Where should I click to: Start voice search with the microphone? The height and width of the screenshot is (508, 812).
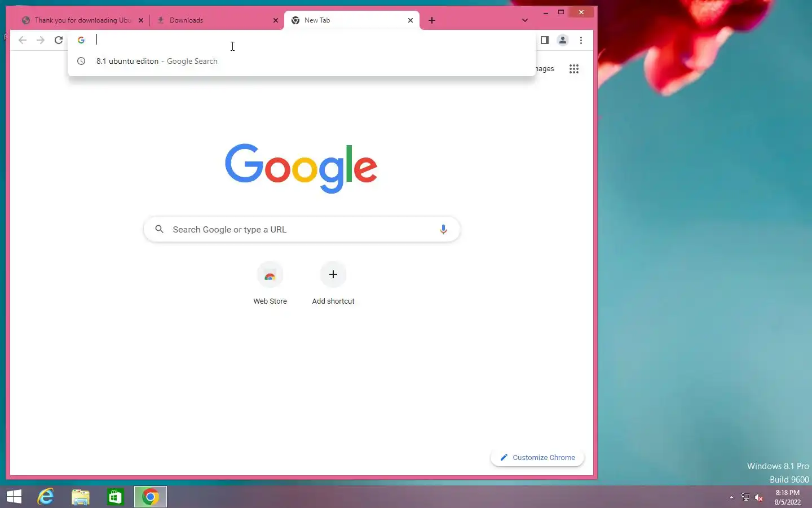coord(443,229)
